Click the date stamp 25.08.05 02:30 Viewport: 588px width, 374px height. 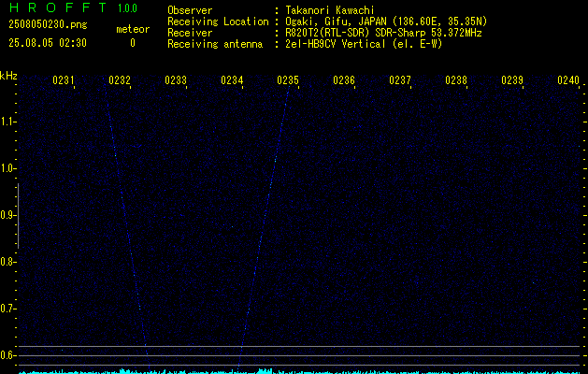pos(48,43)
